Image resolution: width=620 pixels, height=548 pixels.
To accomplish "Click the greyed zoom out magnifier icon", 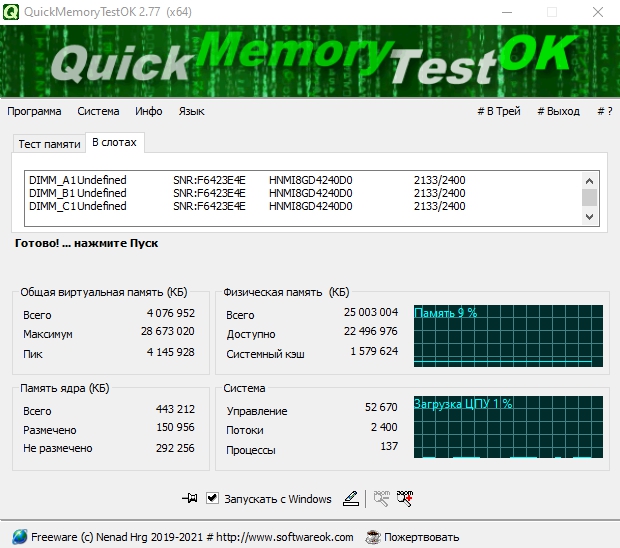I will pos(382,498).
